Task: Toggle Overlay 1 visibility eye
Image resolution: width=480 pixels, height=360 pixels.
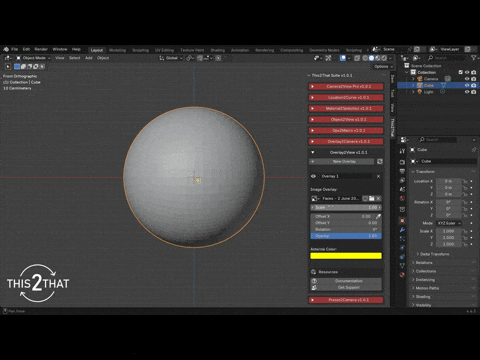Action: [x=313, y=176]
